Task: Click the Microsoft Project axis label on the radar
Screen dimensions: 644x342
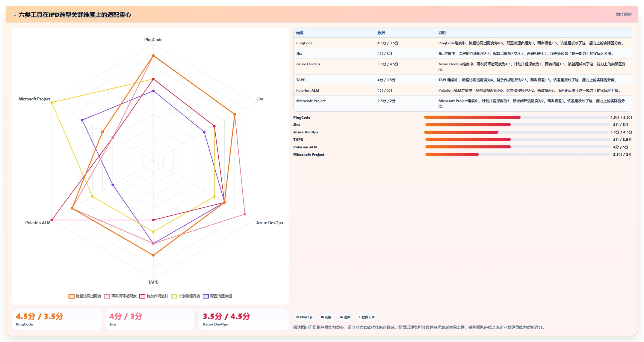Action: (x=34, y=99)
